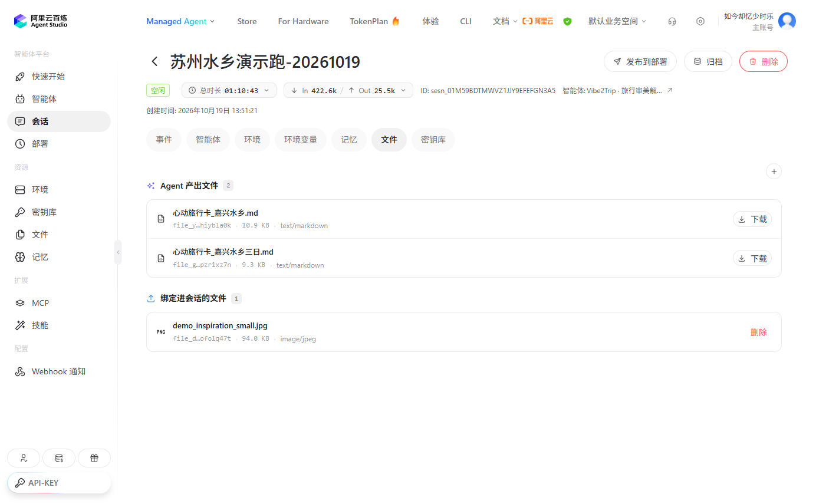The width and height of the screenshot is (816, 504).
Task: Click the user avatar picture
Action: pyautogui.click(x=787, y=21)
